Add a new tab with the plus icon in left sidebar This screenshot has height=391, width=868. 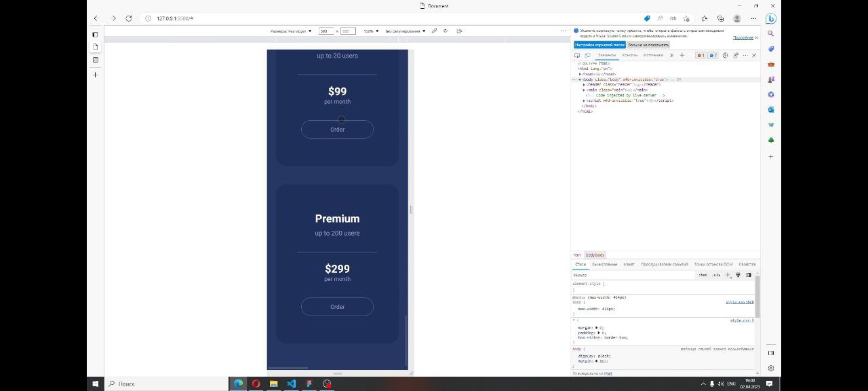(95, 75)
